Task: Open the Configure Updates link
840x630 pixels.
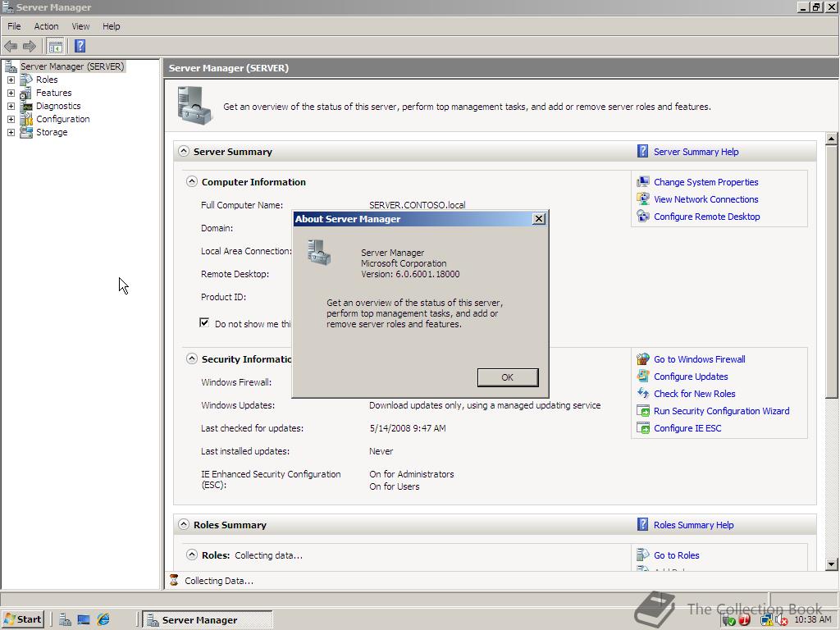Action: 691,377
